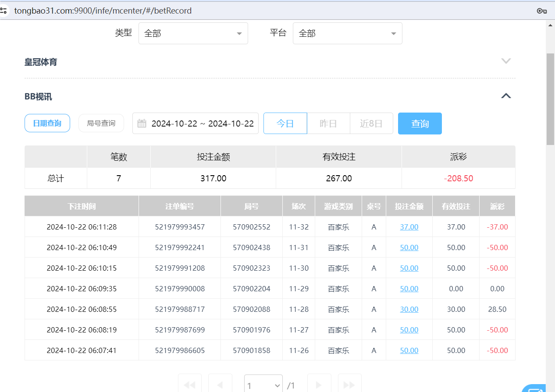Jump to last page with double-right arrows
Image resolution: width=555 pixels, height=392 pixels.
point(349,385)
